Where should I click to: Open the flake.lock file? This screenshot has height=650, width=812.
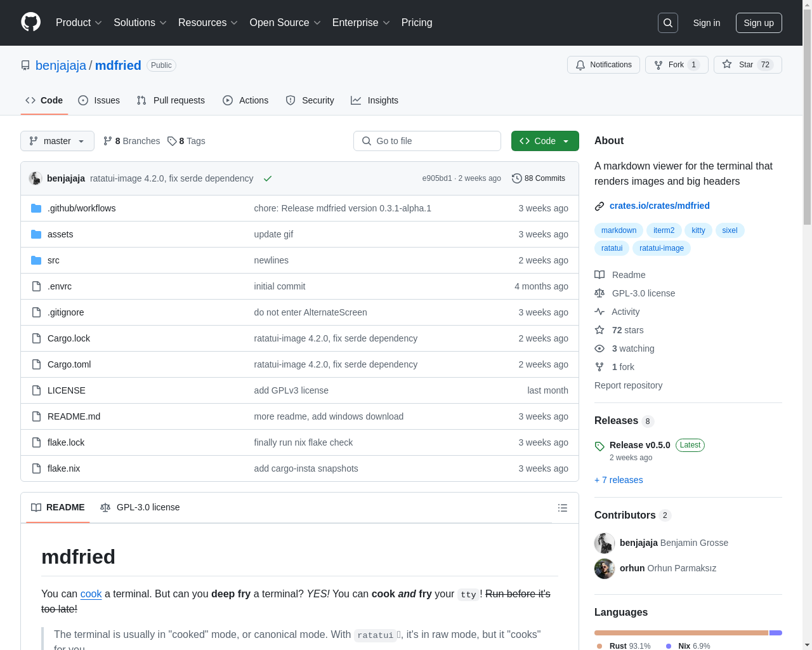(66, 442)
